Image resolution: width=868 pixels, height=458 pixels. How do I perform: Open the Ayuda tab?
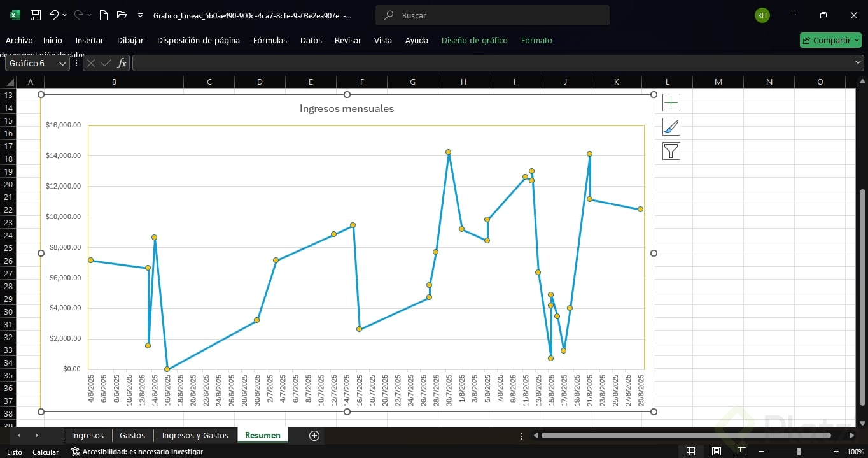[x=417, y=40]
